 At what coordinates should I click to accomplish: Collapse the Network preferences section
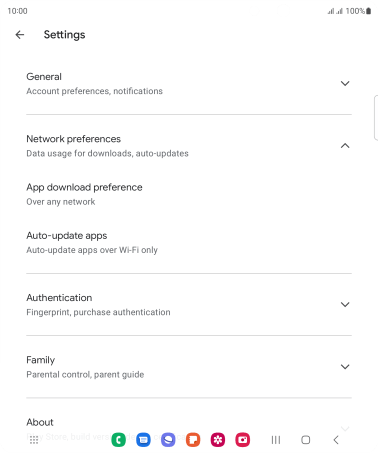[345, 146]
